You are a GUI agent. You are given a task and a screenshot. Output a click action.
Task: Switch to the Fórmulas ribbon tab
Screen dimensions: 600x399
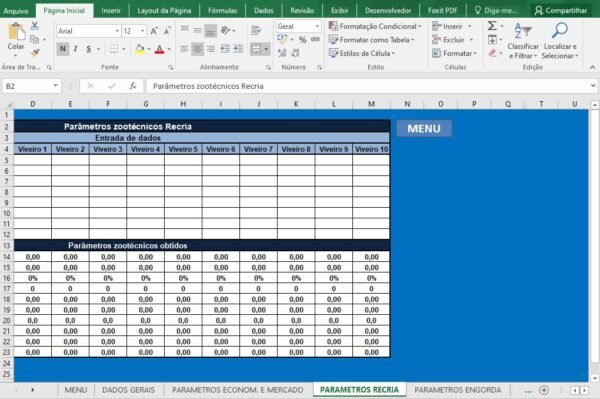222,10
